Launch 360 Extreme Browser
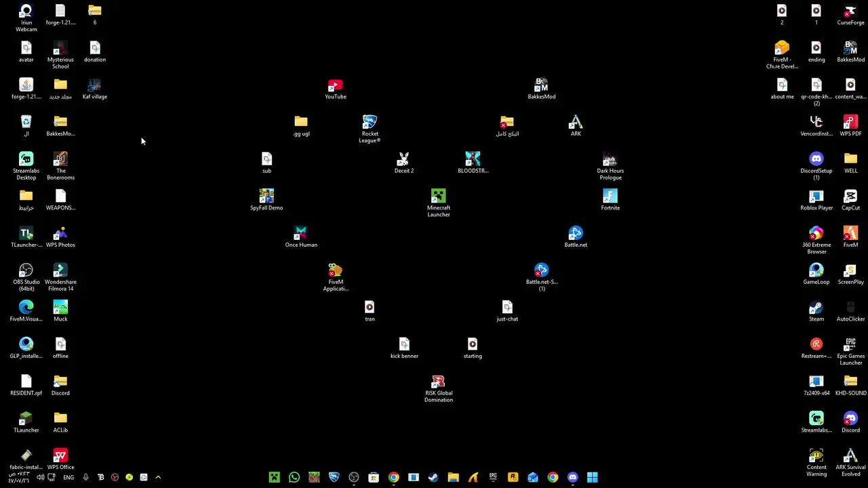 click(x=816, y=240)
